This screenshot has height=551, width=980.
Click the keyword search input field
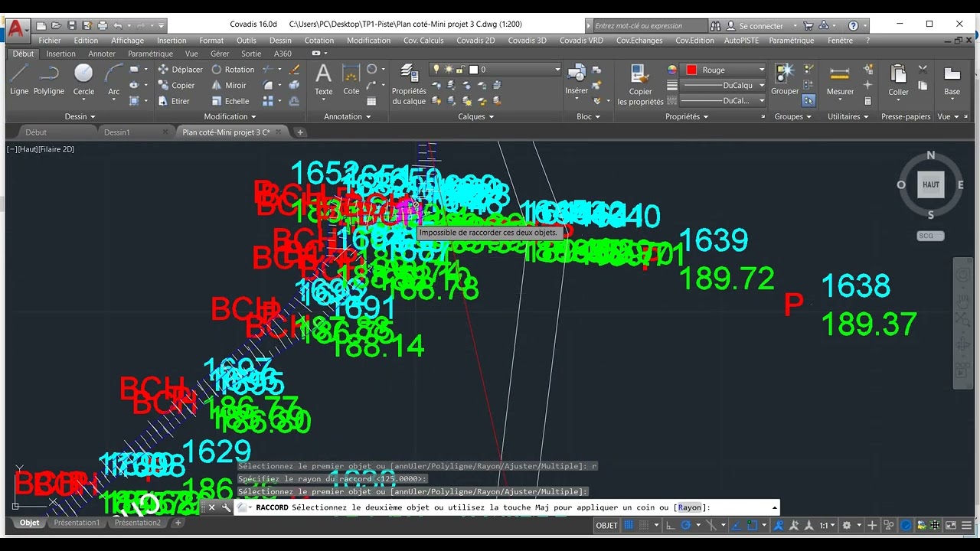pos(649,25)
